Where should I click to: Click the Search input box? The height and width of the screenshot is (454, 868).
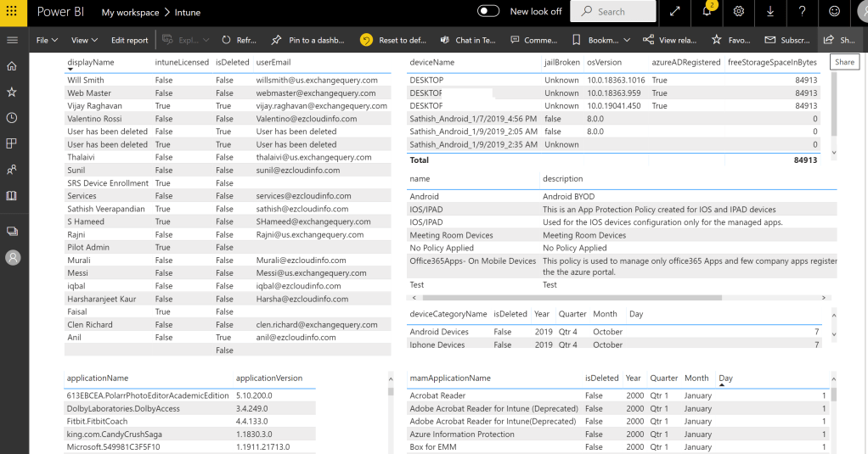613,12
